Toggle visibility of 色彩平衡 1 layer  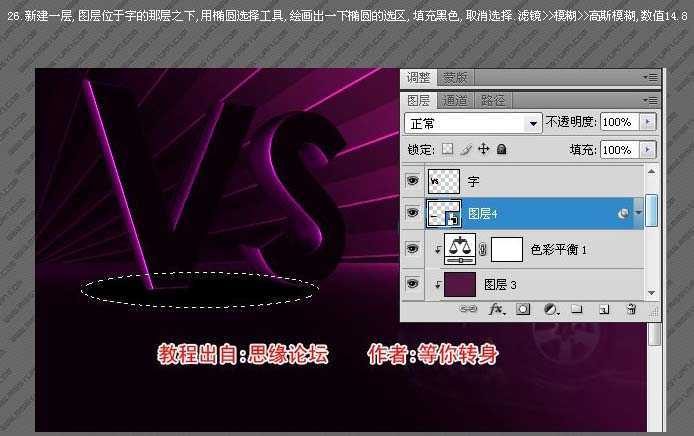point(413,249)
